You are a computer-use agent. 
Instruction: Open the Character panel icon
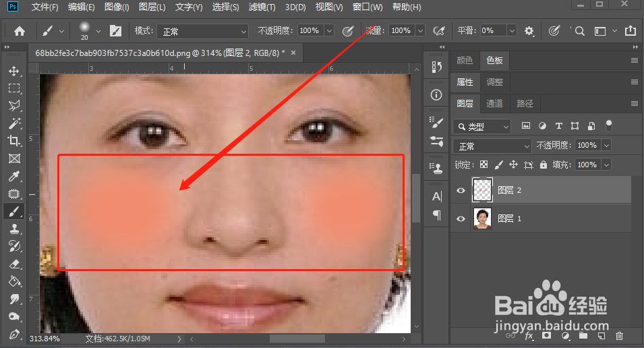tap(436, 196)
